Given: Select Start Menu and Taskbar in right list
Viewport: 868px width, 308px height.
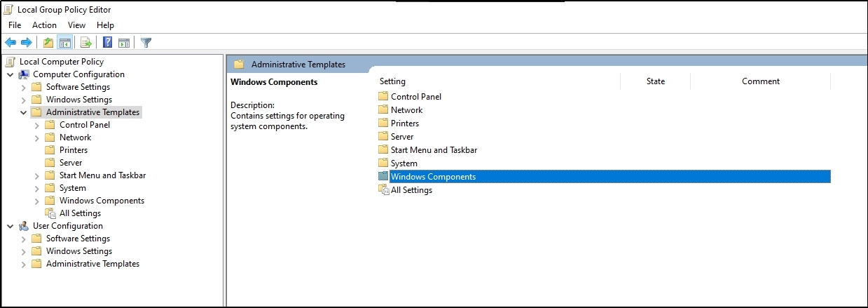Looking at the screenshot, I should click(x=434, y=150).
